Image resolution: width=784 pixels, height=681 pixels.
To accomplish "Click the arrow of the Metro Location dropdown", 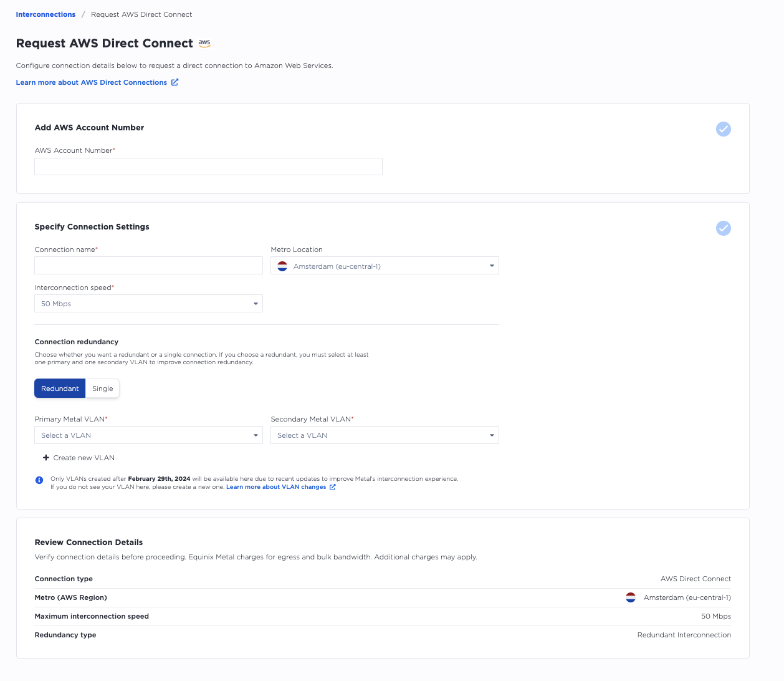I will (492, 266).
